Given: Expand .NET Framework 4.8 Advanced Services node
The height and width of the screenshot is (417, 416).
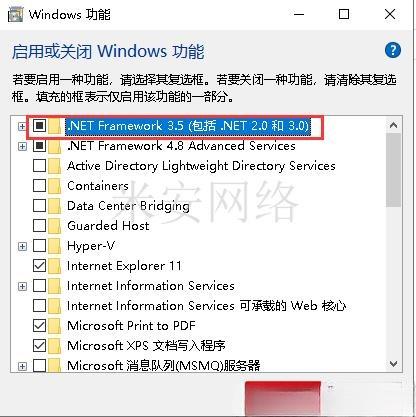Looking at the screenshot, I should click(22, 146).
